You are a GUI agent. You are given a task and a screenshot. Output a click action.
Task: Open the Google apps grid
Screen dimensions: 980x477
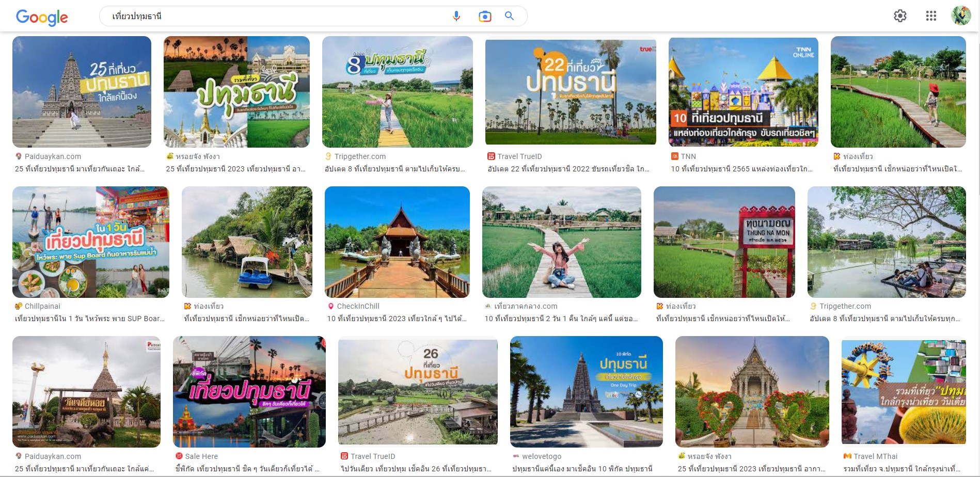931,16
